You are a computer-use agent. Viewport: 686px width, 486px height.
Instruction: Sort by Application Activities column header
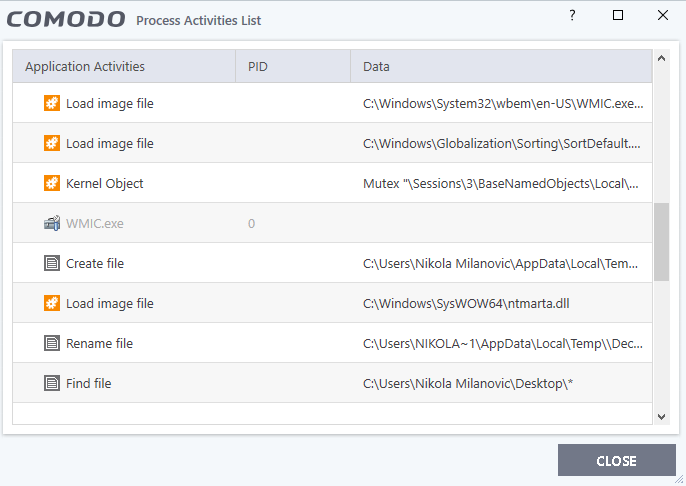(x=124, y=66)
